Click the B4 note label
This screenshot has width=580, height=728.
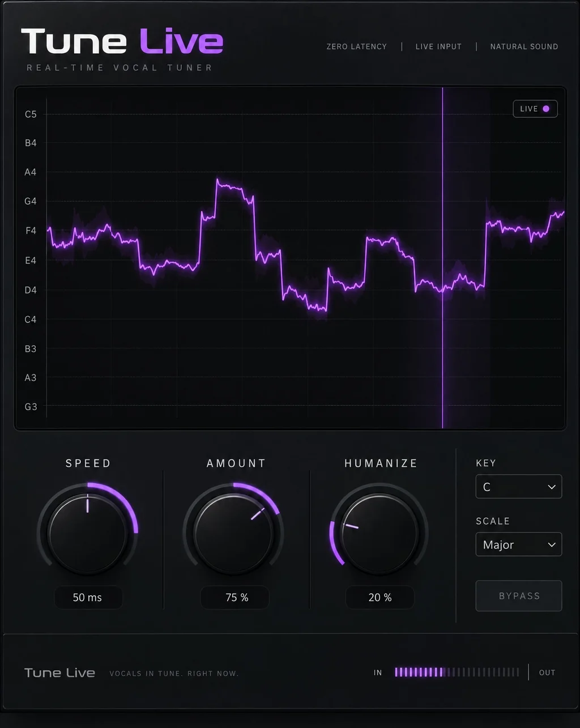click(x=31, y=143)
